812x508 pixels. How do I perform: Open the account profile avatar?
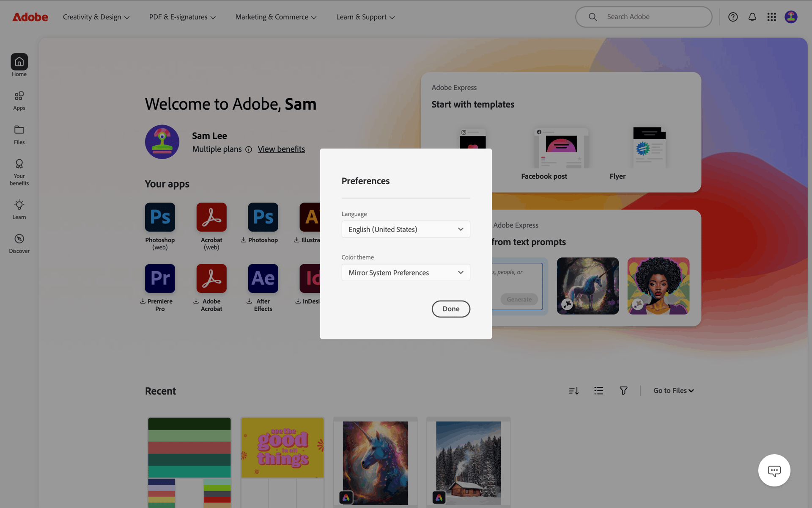point(791,17)
